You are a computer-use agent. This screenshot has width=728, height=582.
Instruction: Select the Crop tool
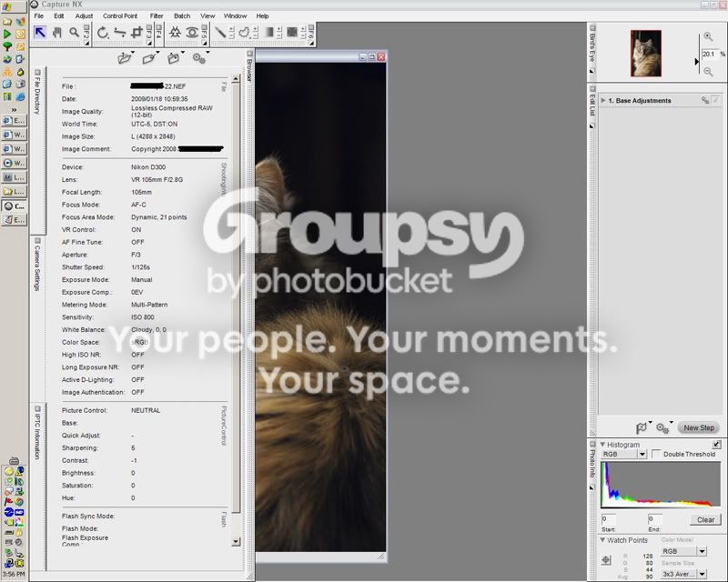(x=136, y=33)
